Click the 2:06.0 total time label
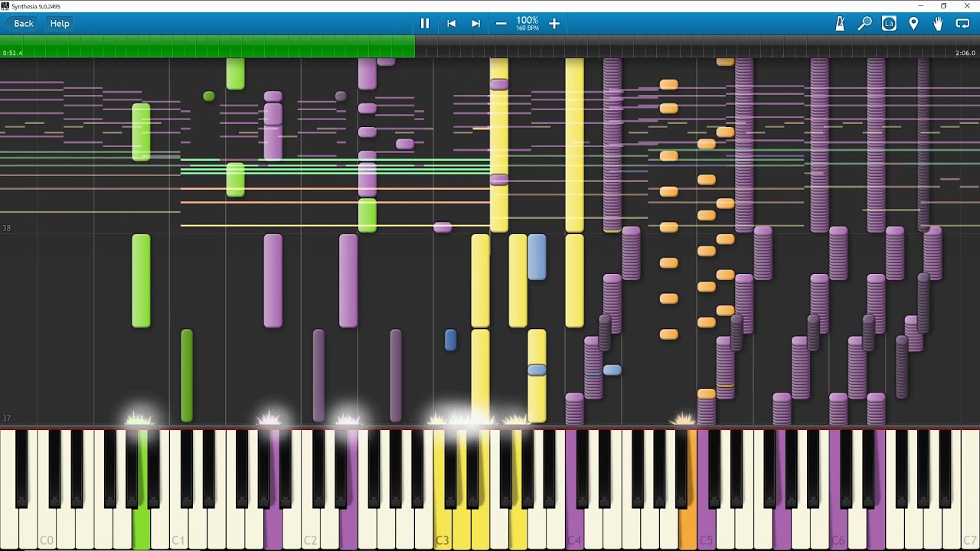 (965, 53)
